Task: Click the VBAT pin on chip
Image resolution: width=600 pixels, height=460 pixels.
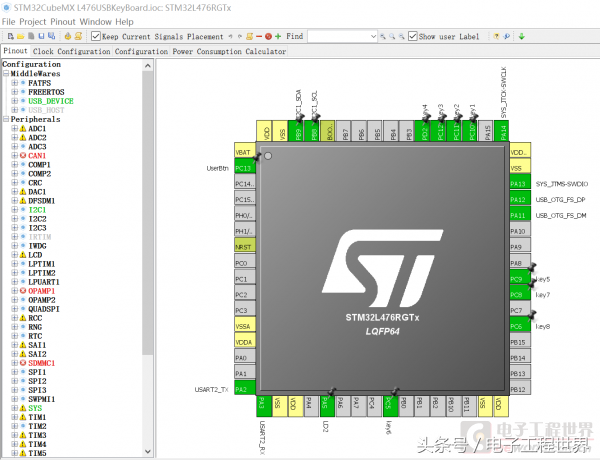Action: [x=245, y=150]
